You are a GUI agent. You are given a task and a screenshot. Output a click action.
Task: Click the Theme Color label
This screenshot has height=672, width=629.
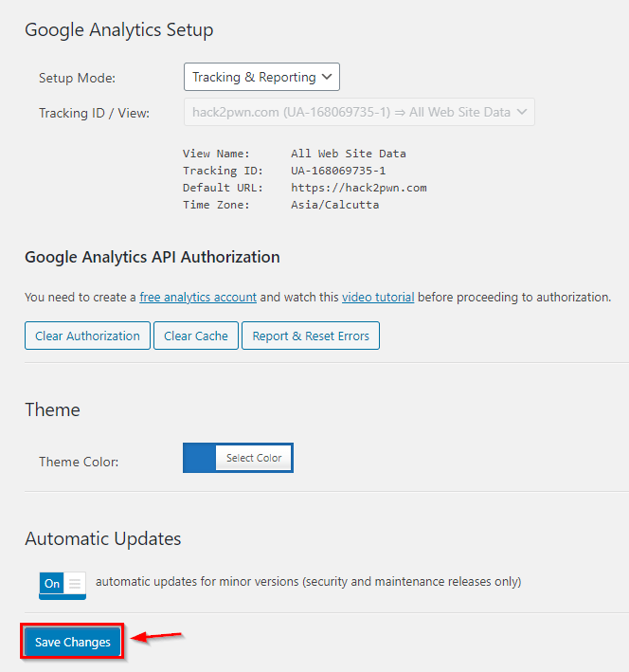79,462
